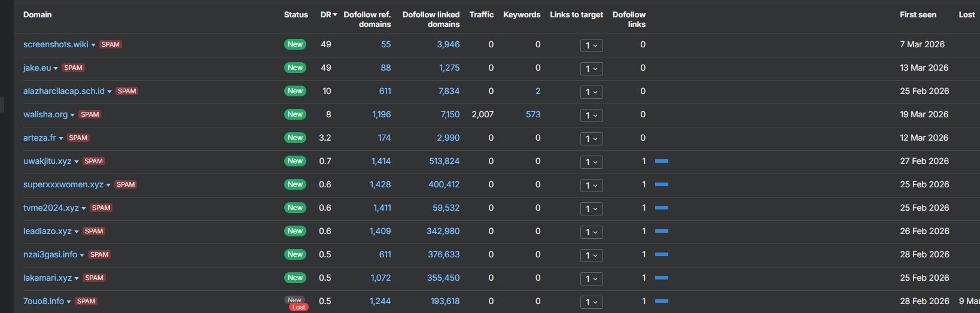
Task: Expand the screenshots.wiki domain dropdown arrow
Action: [x=93, y=45]
